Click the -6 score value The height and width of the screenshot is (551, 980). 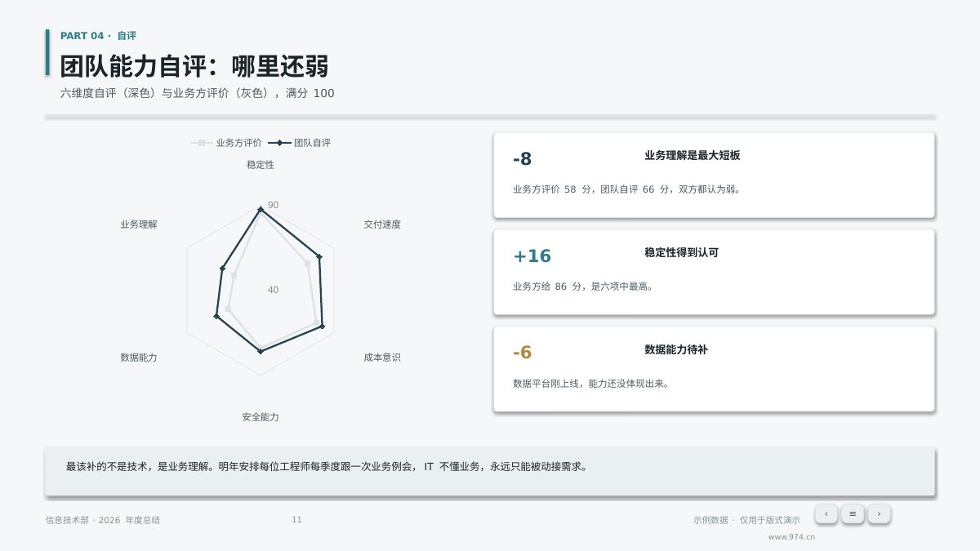[x=523, y=353]
